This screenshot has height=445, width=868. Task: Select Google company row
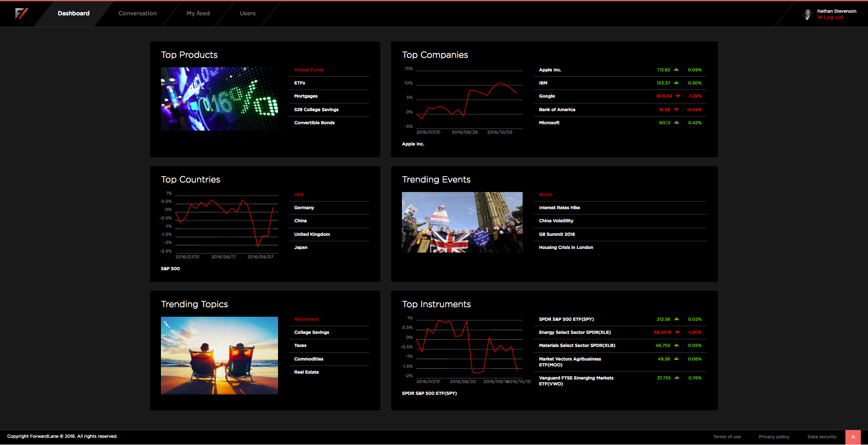(620, 96)
